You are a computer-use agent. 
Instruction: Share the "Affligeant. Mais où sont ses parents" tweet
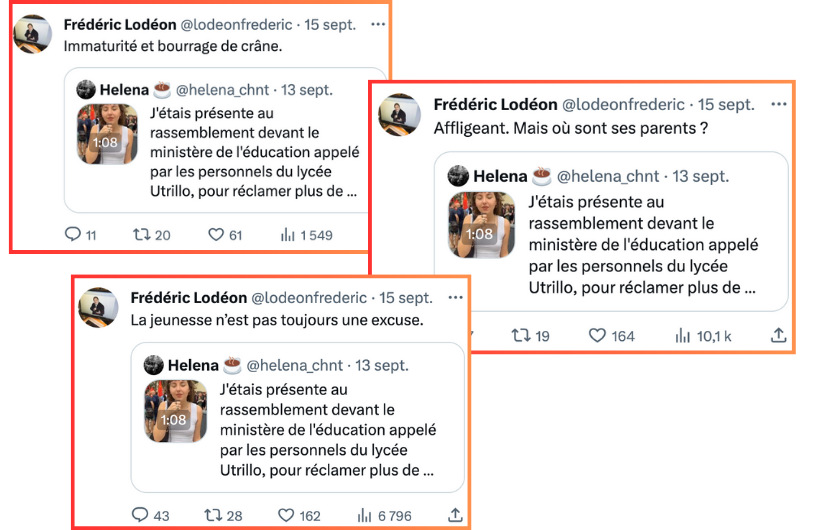[x=777, y=336]
